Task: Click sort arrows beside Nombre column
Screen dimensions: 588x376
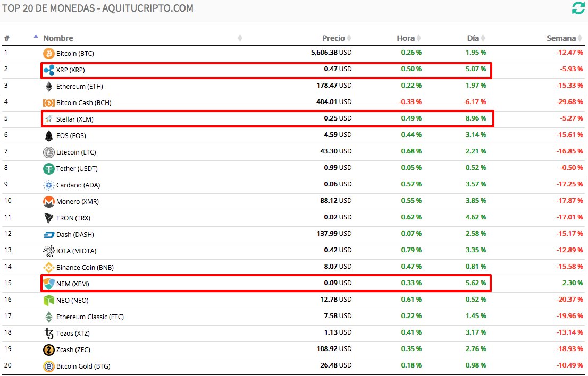Action: click(x=240, y=38)
